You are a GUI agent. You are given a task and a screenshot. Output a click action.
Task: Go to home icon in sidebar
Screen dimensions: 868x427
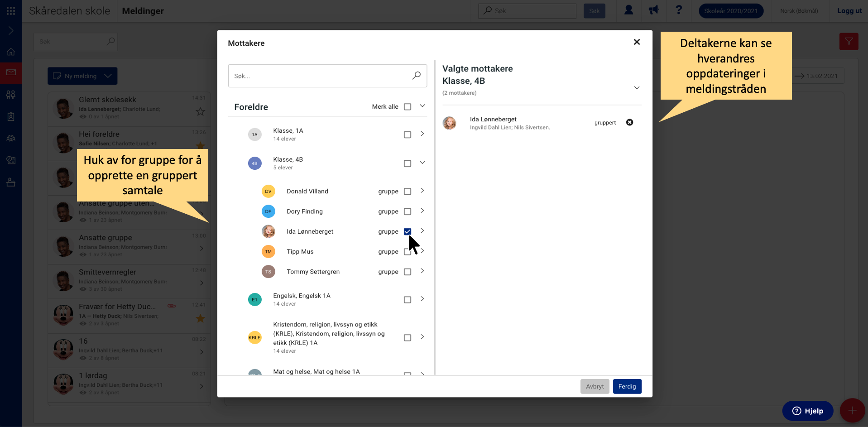(x=11, y=52)
